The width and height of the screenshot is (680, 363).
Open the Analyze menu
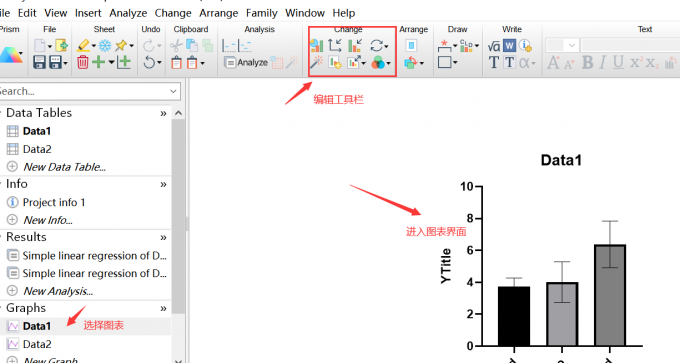click(x=128, y=13)
